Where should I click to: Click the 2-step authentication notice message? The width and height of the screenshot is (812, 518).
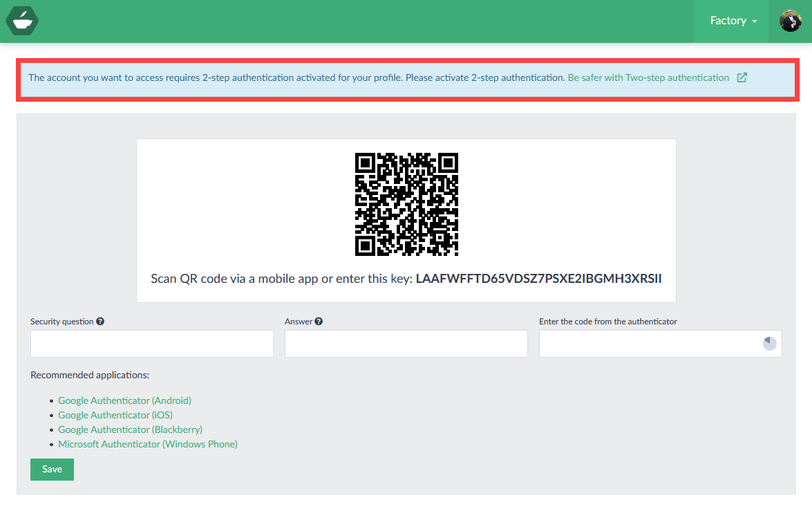(x=296, y=77)
